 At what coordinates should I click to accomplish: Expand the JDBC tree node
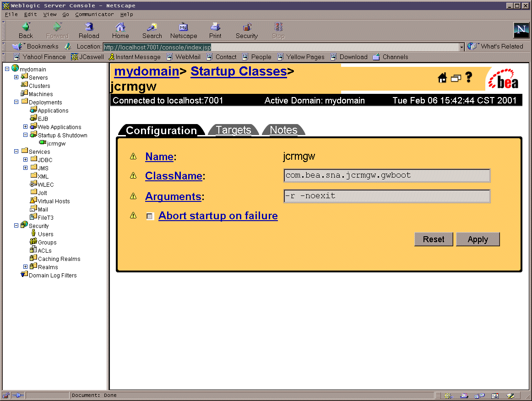[x=25, y=159]
